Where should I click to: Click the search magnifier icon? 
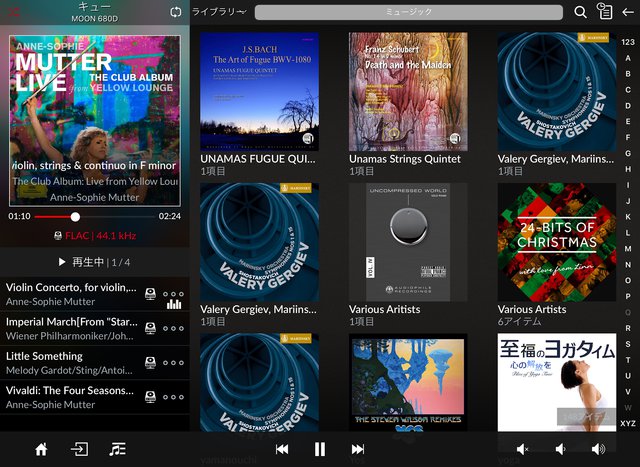coord(581,12)
